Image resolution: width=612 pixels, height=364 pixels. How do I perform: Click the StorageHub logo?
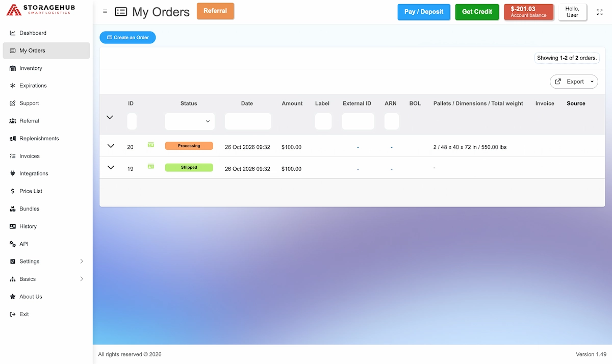click(x=40, y=9)
